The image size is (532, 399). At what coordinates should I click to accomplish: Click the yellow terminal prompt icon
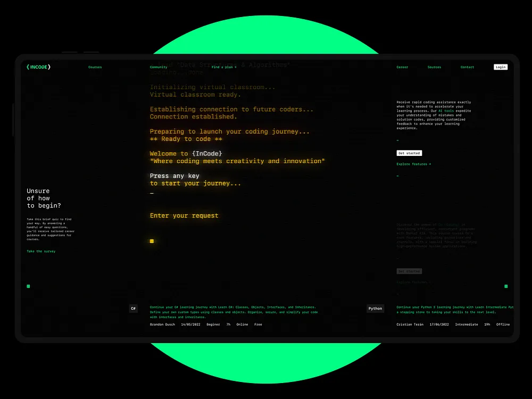coord(152,241)
